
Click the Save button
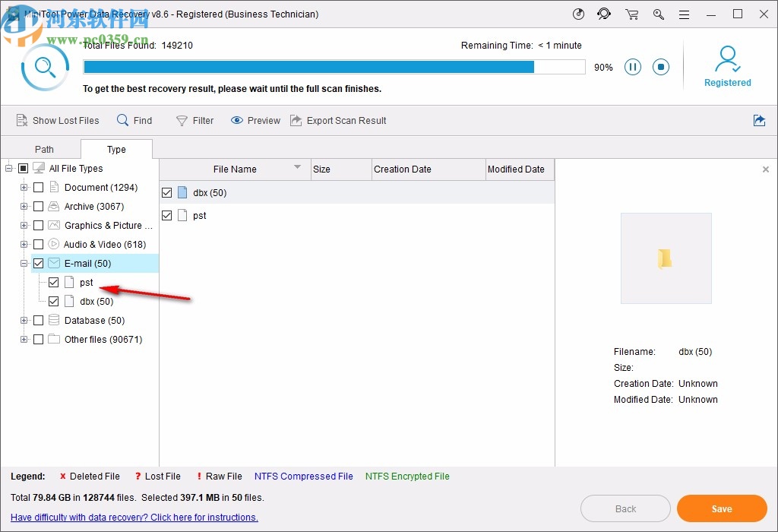coord(722,508)
